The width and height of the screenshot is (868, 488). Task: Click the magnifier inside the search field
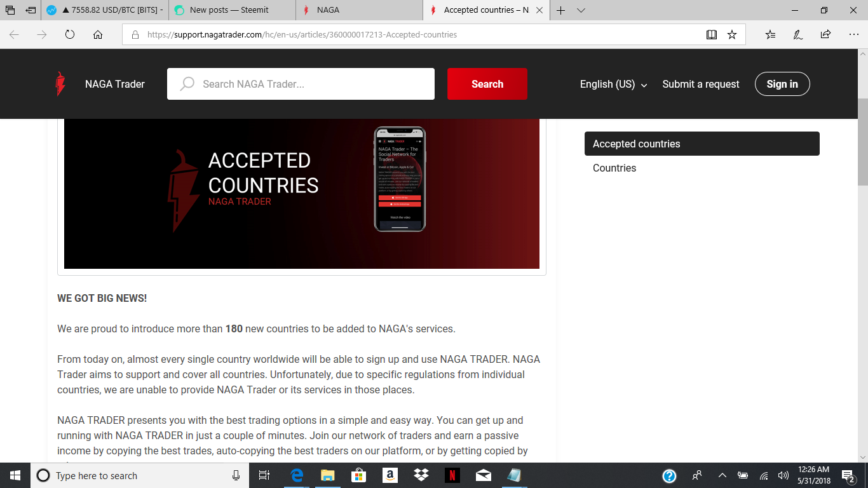pos(187,83)
